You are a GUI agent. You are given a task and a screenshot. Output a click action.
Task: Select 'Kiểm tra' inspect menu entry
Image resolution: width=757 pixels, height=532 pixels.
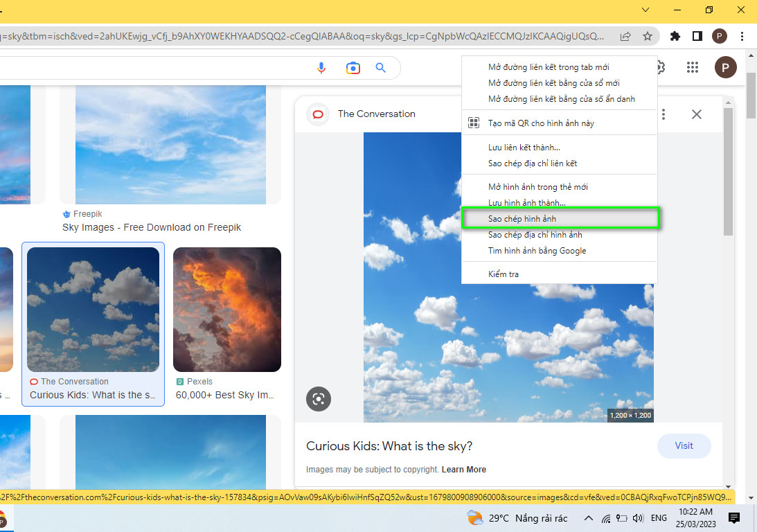[x=559, y=274]
